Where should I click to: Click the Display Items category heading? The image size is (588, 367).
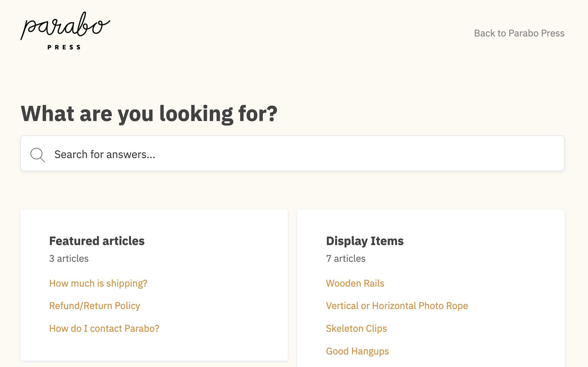pos(365,241)
